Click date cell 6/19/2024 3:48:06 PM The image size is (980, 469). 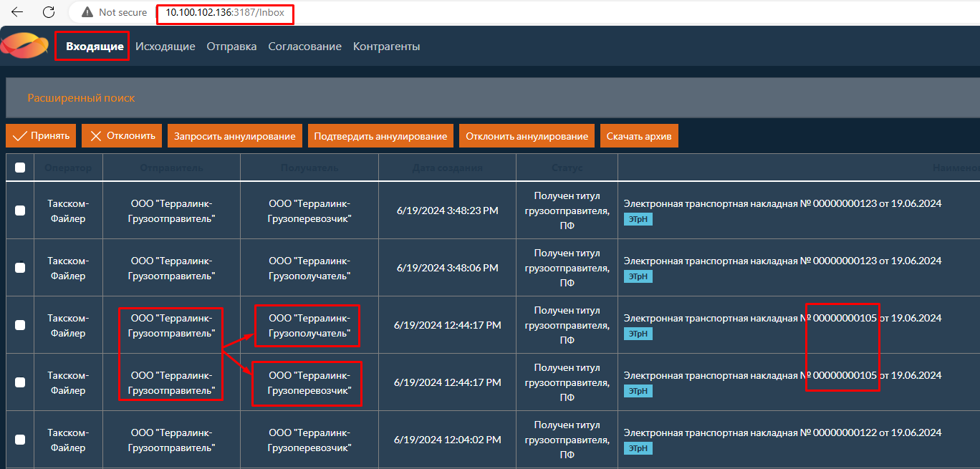pyautogui.click(x=448, y=268)
